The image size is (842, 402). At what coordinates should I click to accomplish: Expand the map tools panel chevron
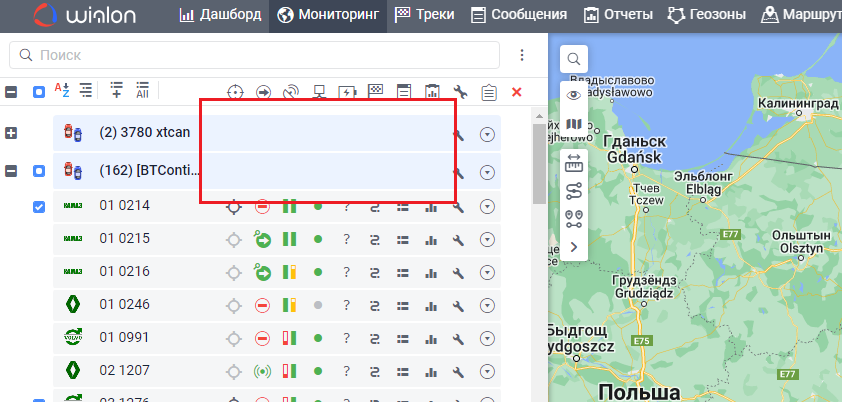click(x=574, y=246)
